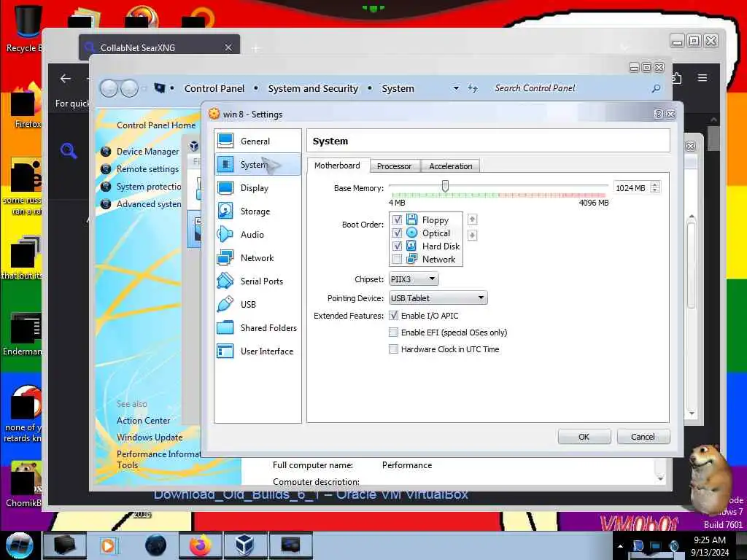This screenshot has width=747, height=560.
Task: Enable Network boot order checkbox
Action: coord(397,259)
